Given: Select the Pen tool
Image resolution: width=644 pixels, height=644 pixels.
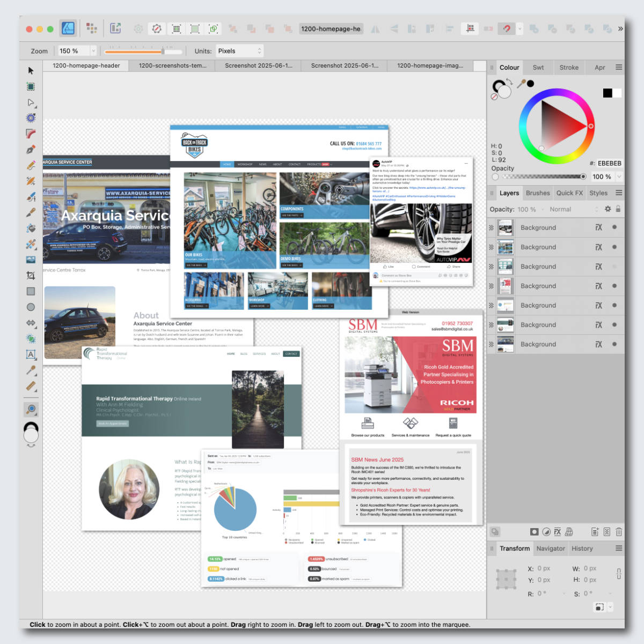Looking at the screenshot, I should coord(31,149).
